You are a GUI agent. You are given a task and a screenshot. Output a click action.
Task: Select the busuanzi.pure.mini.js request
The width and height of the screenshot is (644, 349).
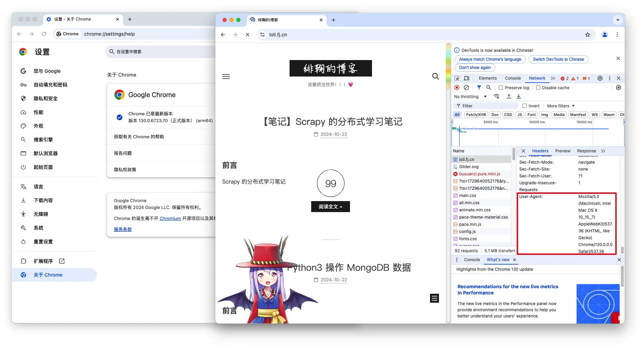point(479,174)
